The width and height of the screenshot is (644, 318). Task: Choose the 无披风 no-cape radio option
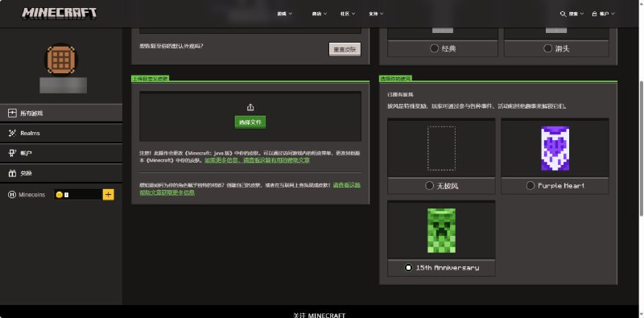click(429, 186)
